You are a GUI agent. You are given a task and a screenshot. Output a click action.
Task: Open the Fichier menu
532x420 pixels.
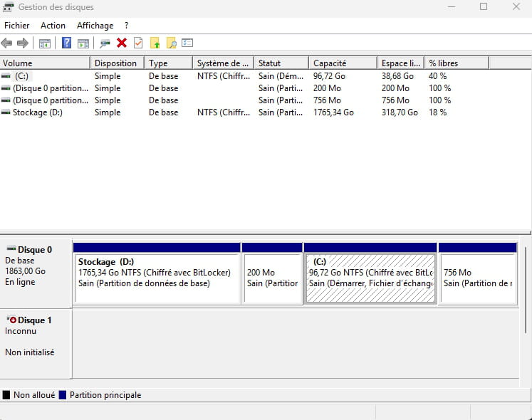tap(16, 25)
